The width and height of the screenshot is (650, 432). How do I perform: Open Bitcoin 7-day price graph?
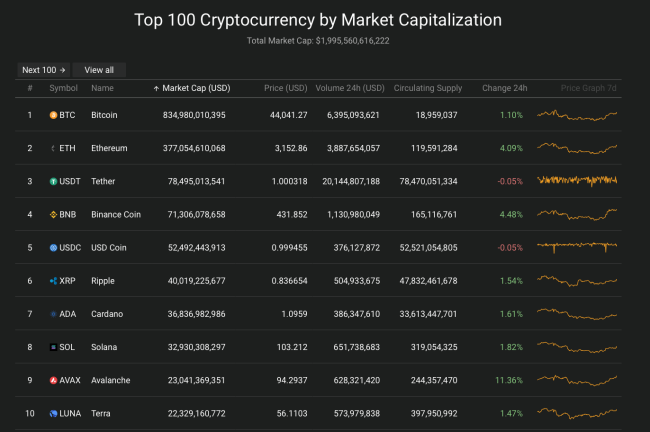tap(577, 115)
